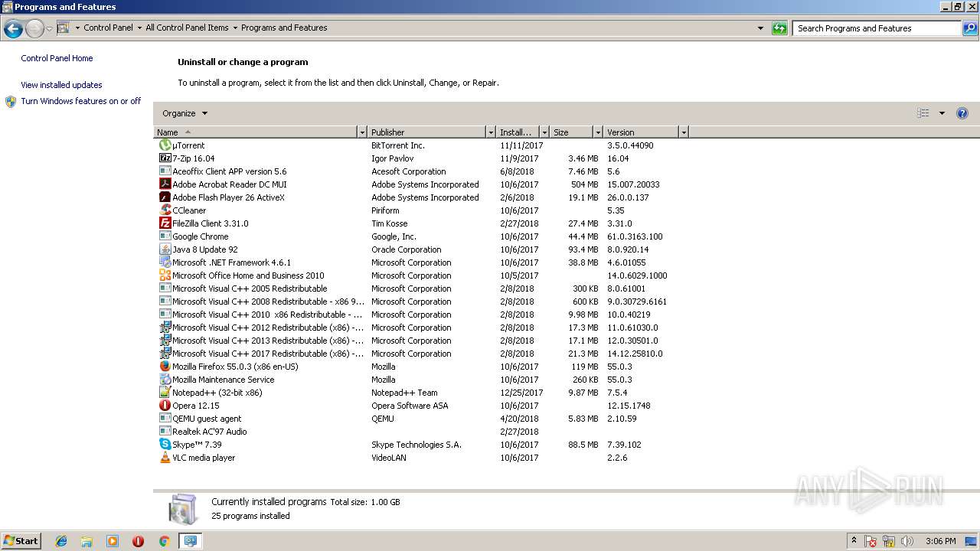This screenshot has height=551, width=980.
Task: Show hidden tray icons arrow
Action: [x=854, y=541]
